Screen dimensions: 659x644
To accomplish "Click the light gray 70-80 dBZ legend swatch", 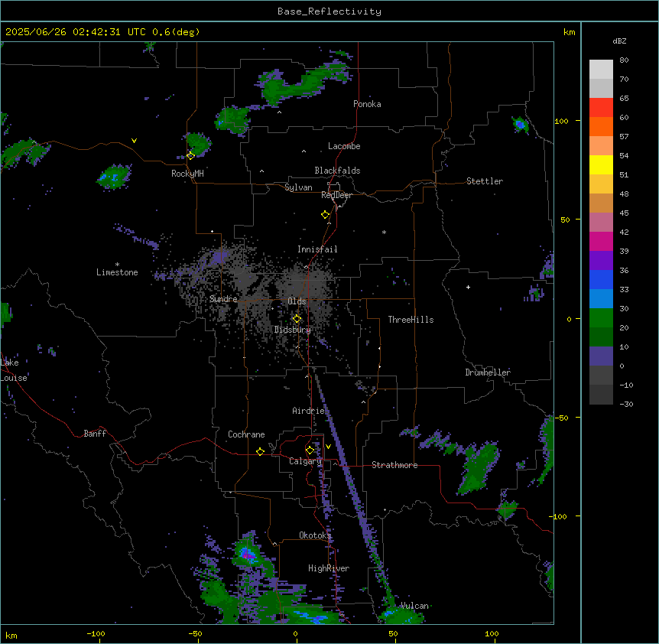I will pos(601,70).
